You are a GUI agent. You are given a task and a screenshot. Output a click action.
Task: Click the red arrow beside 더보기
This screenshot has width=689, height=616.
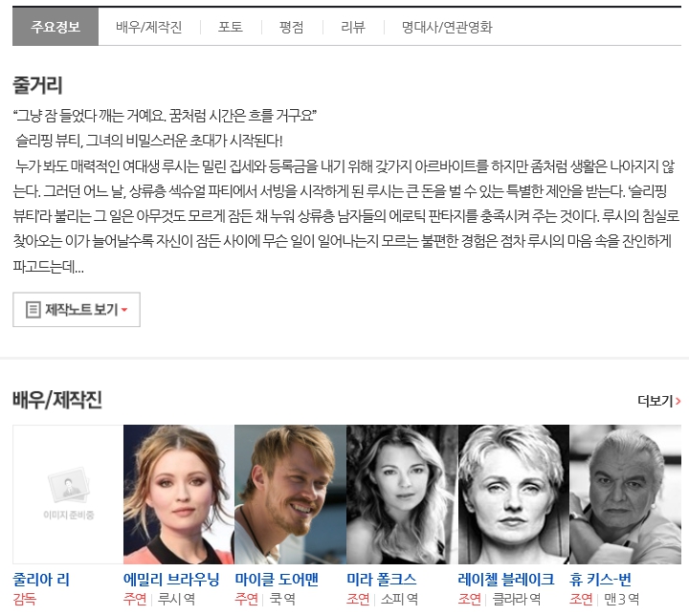678,401
